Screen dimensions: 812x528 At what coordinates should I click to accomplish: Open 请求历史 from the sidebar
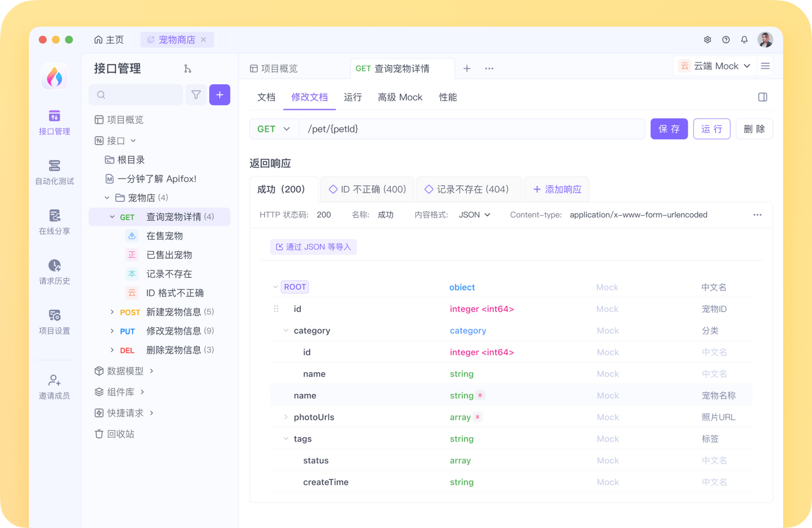pyautogui.click(x=54, y=273)
